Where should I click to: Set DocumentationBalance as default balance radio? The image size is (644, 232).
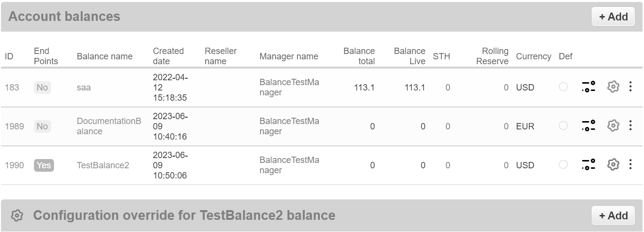coord(563,126)
